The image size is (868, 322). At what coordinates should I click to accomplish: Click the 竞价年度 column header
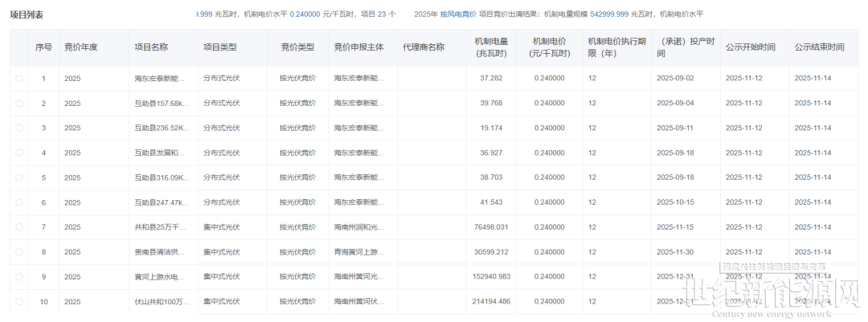click(80, 48)
